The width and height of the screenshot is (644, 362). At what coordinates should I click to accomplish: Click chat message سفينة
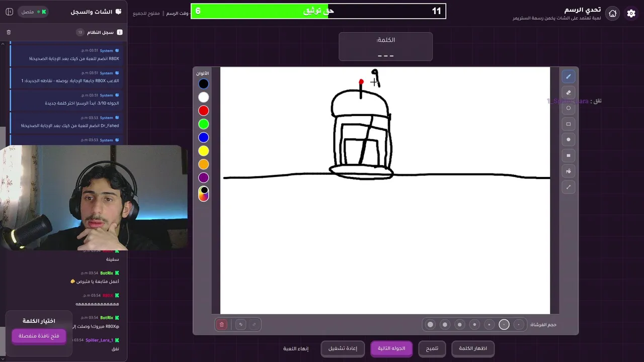point(113,259)
